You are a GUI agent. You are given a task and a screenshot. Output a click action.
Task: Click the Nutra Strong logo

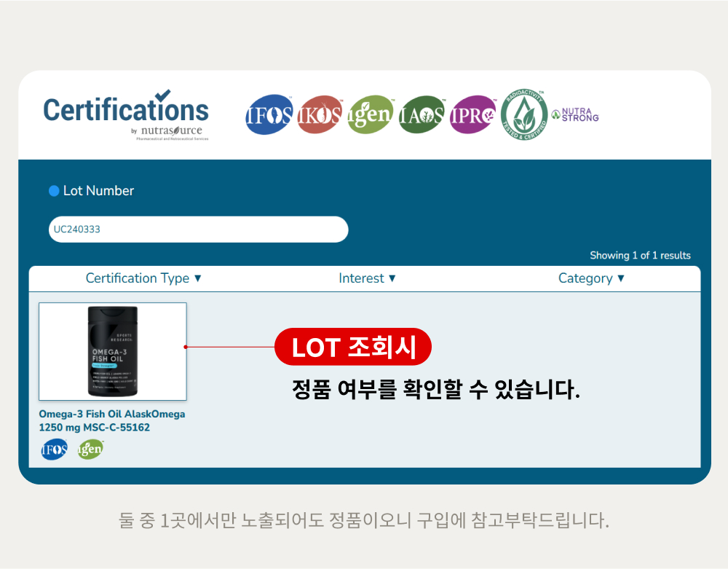point(575,114)
